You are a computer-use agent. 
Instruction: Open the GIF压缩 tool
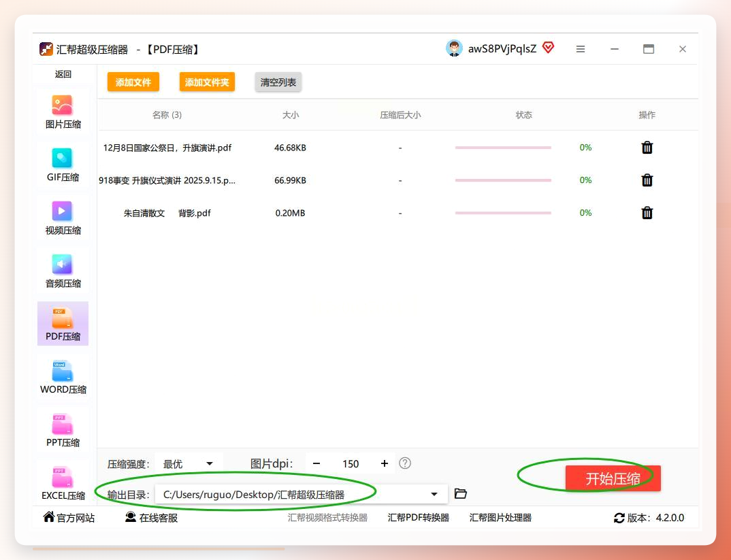point(63,165)
